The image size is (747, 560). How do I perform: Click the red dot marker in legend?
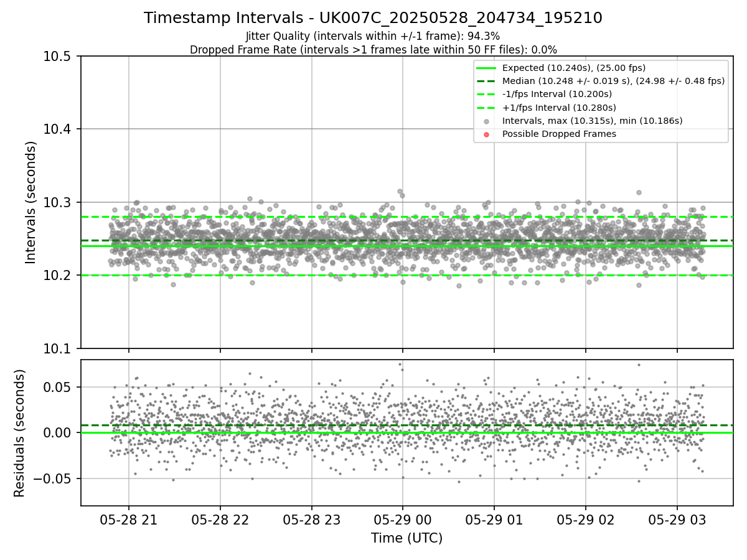point(487,134)
